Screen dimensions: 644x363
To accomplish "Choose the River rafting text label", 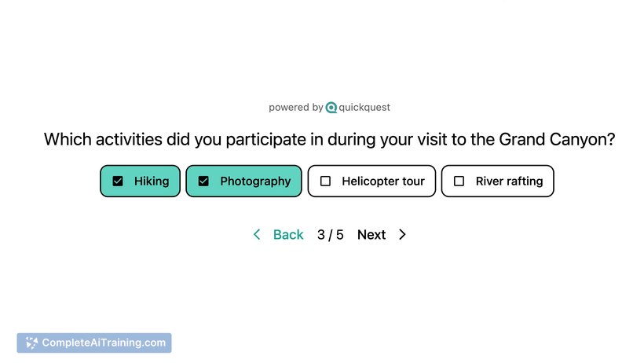I will click(509, 181).
